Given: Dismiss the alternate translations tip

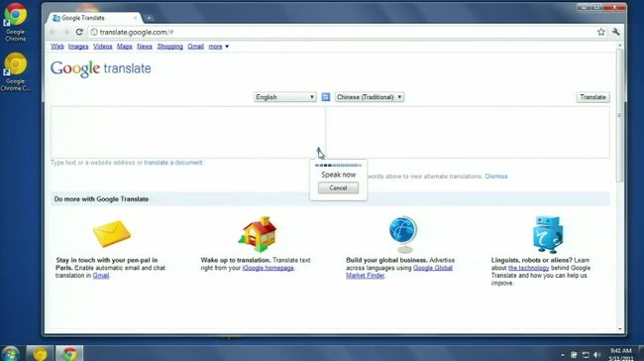Looking at the screenshot, I should [x=496, y=177].
